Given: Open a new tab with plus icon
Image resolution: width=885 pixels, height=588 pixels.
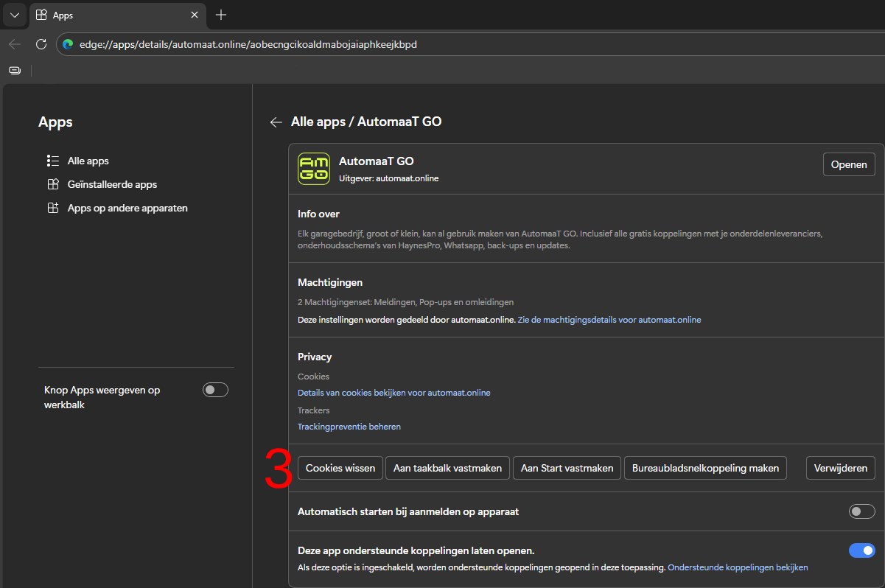Looking at the screenshot, I should tap(221, 15).
